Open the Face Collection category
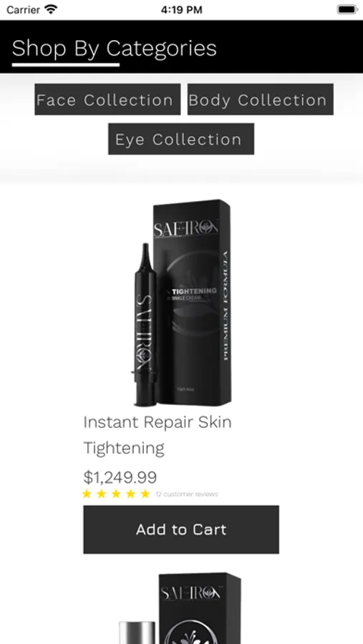Screen dimensions: 363x644 pyautogui.click(x=107, y=99)
